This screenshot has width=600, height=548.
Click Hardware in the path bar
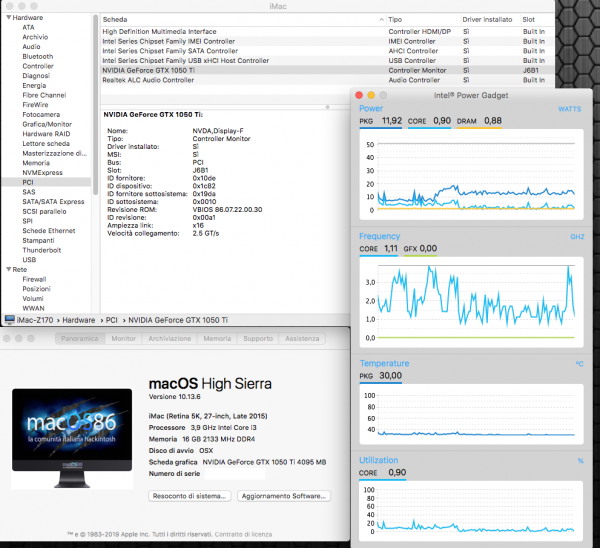pos(78,320)
